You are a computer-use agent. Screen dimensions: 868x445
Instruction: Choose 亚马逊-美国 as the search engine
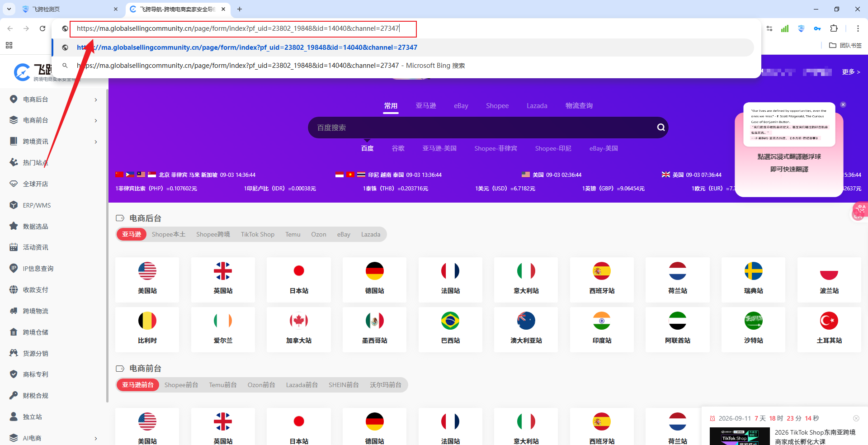[439, 148]
